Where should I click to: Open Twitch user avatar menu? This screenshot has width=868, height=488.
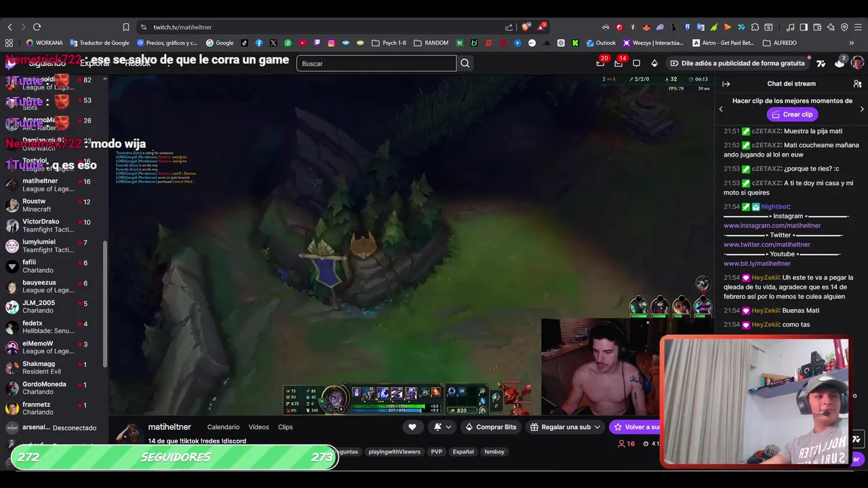coord(857,63)
